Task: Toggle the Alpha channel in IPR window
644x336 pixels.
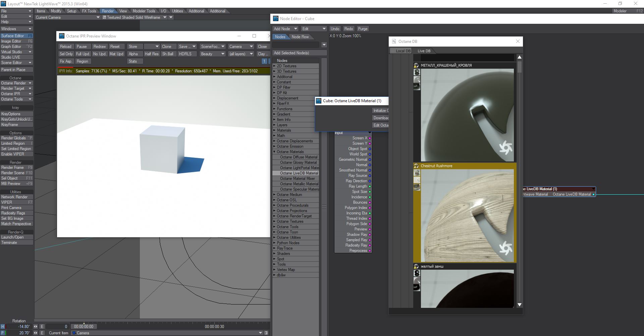Action: pyautogui.click(x=133, y=54)
